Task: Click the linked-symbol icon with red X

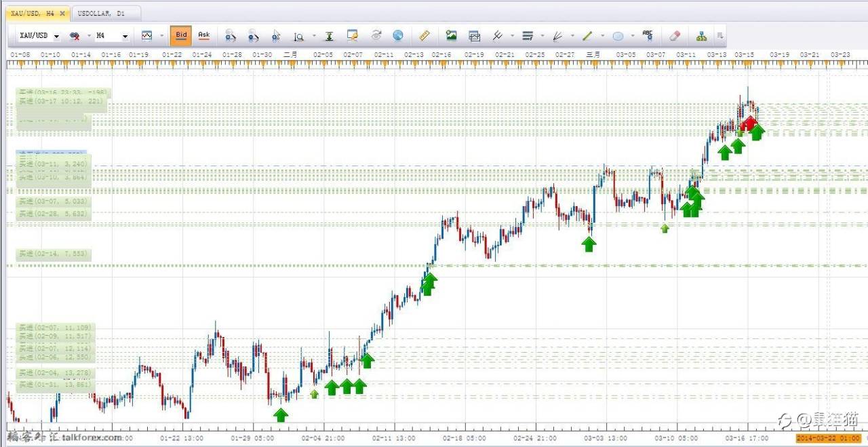Action: tap(75, 35)
